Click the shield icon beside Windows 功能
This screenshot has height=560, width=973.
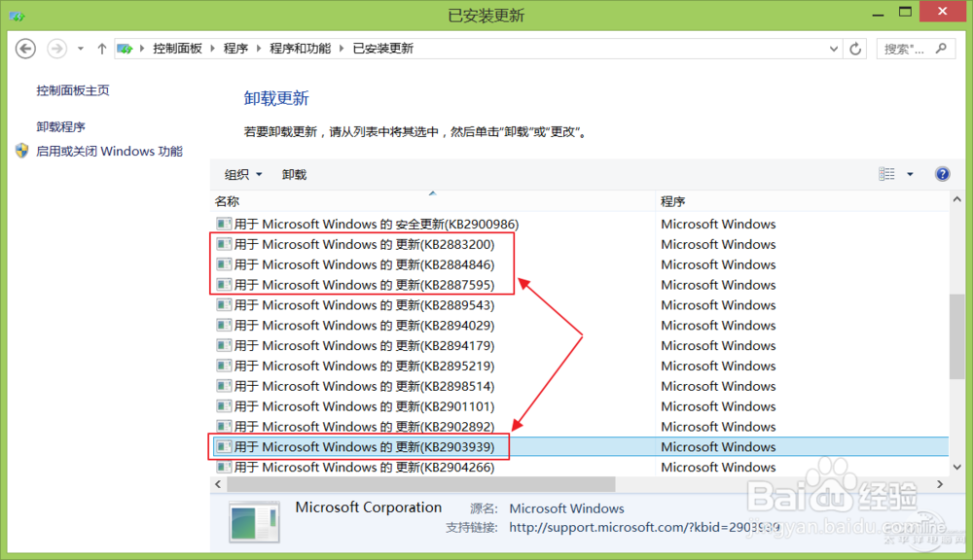pos(22,151)
